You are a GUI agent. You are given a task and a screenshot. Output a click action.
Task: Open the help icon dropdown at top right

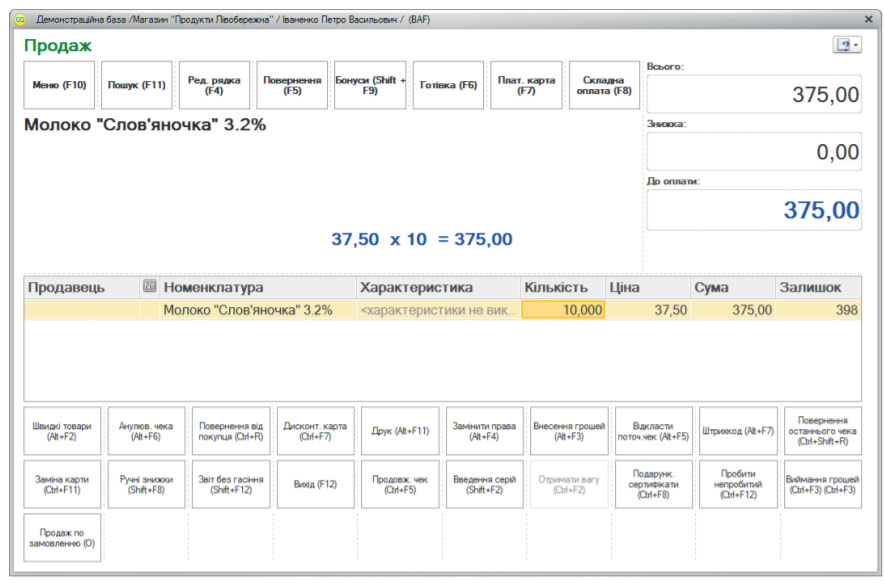click(x=847, y=45)
